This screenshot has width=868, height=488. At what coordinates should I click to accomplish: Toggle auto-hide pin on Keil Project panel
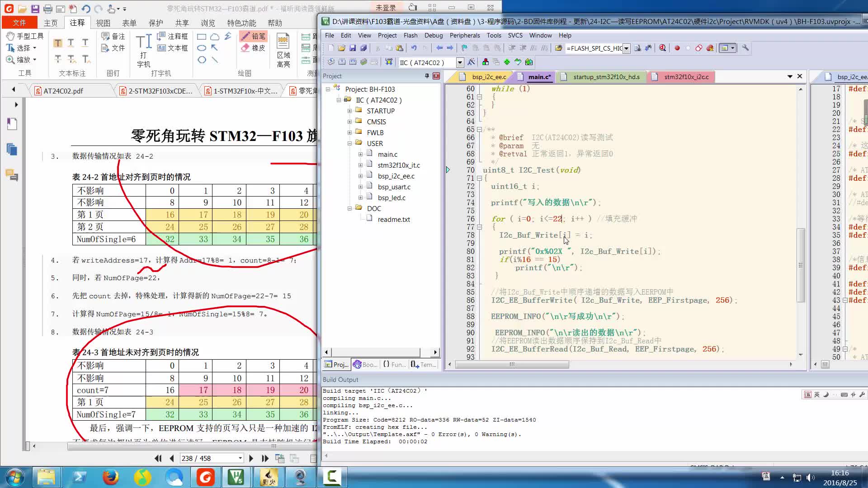pos(427,76)
